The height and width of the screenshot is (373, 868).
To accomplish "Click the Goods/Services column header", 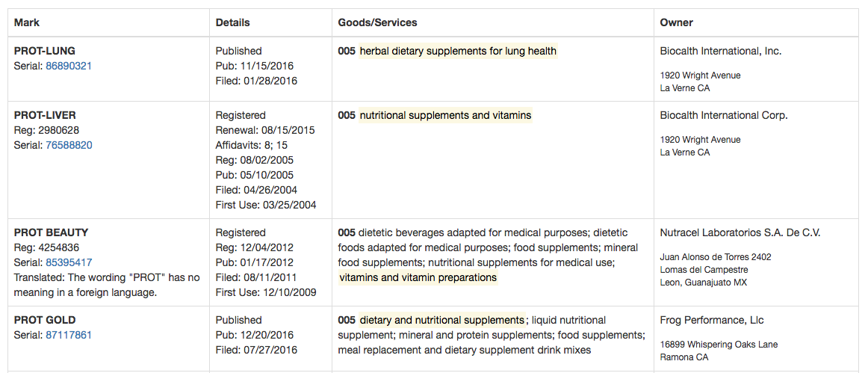I will [x=377, y=22].
